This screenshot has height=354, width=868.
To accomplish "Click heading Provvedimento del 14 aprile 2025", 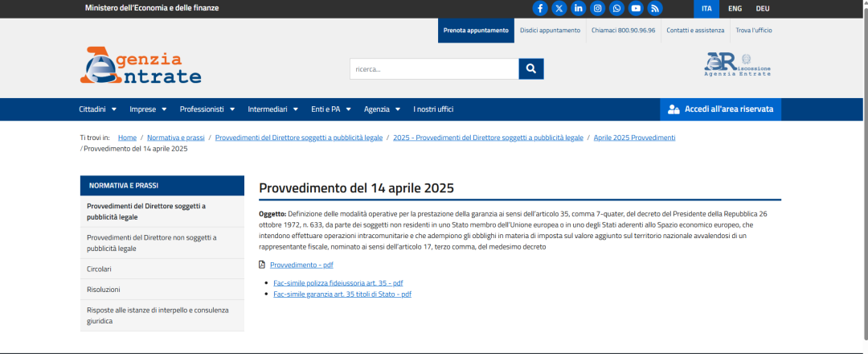I will (x=357, y=187).
